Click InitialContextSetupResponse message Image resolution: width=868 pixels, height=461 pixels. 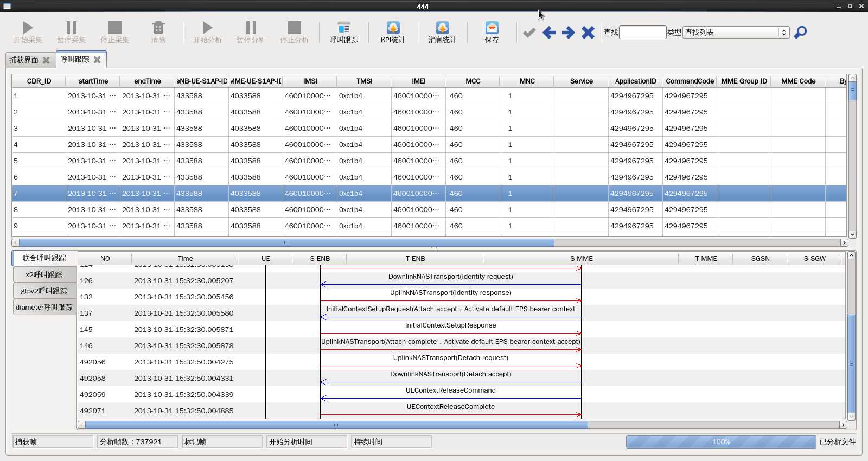click(450, 325)
